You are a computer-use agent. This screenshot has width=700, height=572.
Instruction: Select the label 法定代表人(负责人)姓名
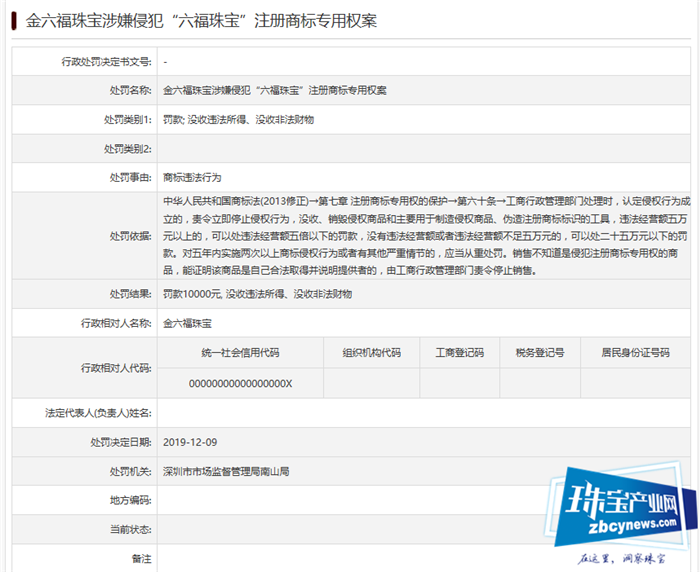coord(98,413)
